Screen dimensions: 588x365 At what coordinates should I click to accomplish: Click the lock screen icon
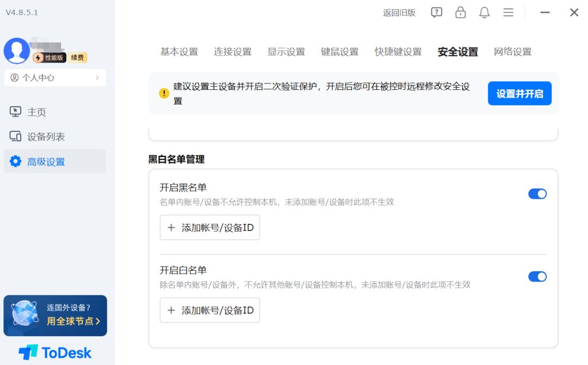coord(461,13)
